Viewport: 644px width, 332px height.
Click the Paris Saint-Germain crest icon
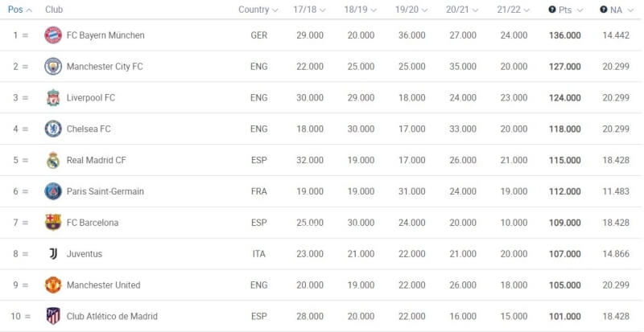(x=53, y=191)
